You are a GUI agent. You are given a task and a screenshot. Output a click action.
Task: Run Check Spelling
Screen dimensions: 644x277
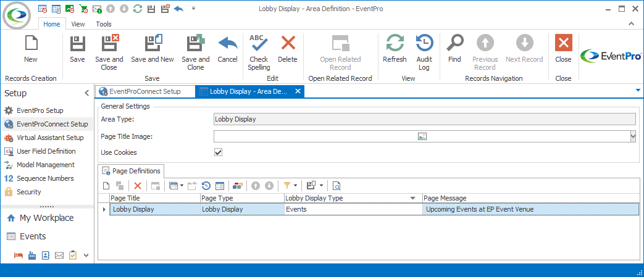259,52
